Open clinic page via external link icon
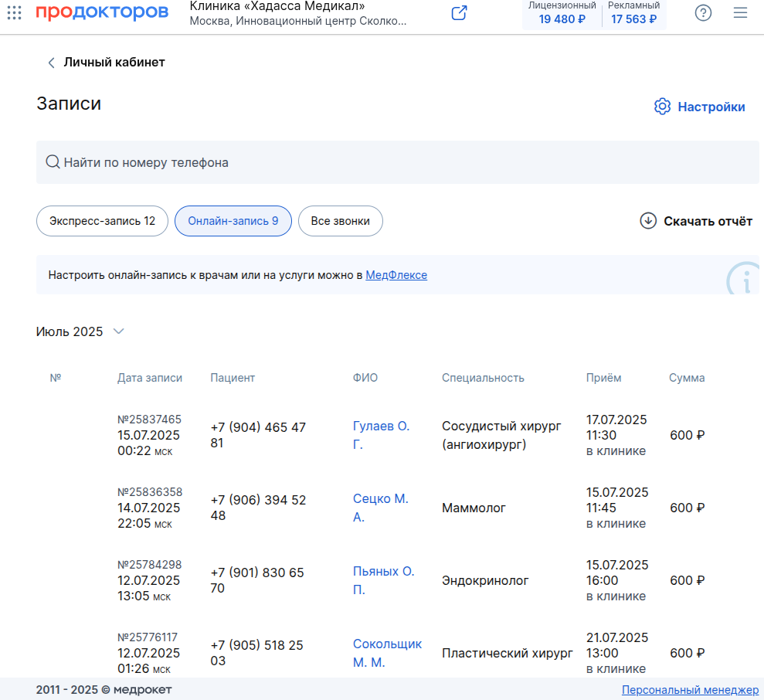764x700 pixels. pos(459,12)
